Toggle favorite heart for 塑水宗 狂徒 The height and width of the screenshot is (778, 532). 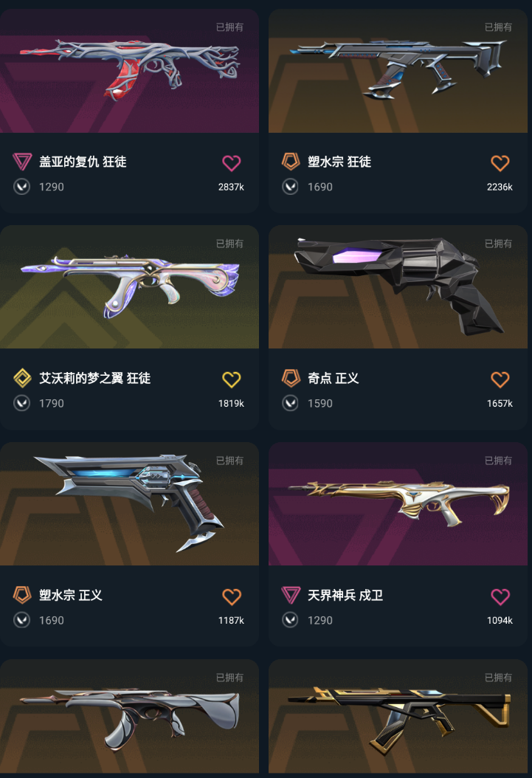pyautogui.click(x=500, y=162)
